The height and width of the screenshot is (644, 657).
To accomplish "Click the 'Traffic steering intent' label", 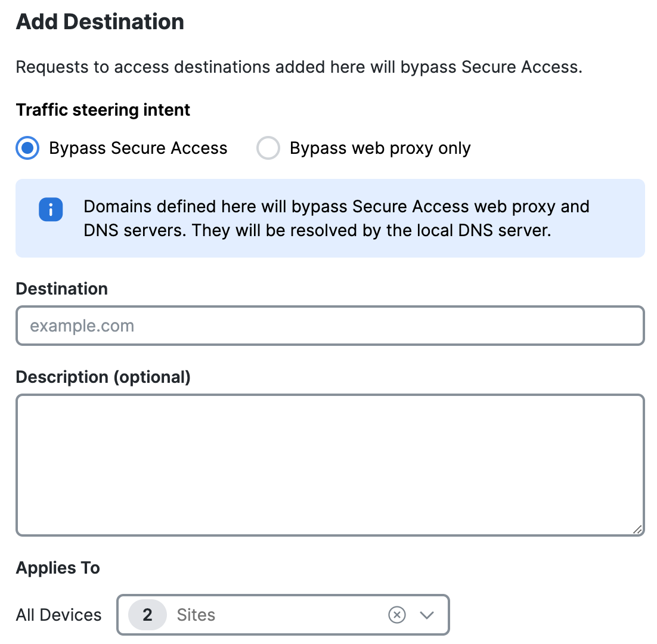I will pyautogui.click(x=103, y=110).
